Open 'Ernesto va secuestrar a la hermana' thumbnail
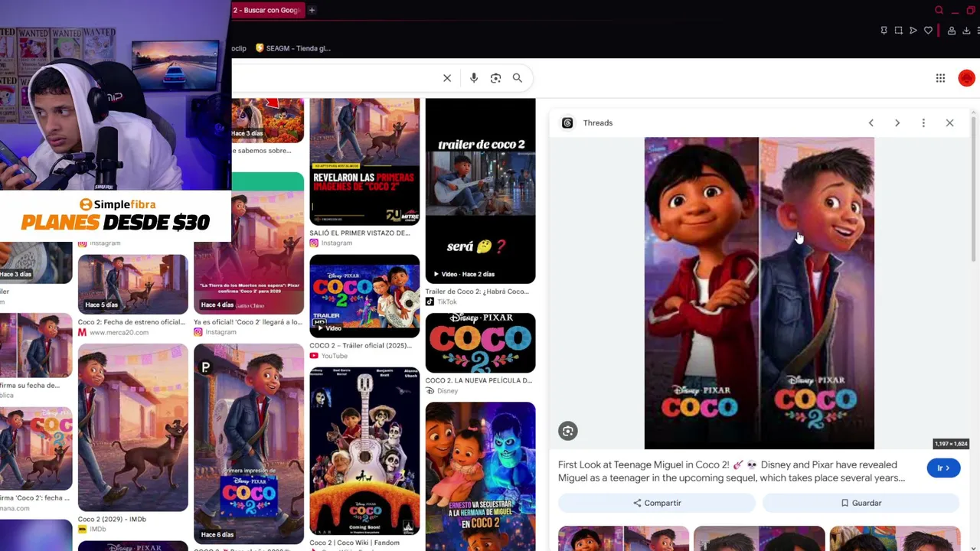This screenshot has width=980, height=551. (x=480, y=476)
